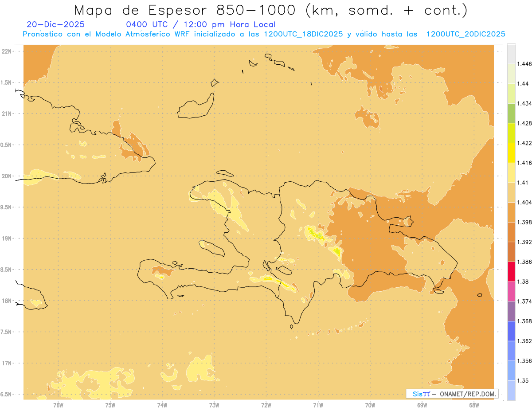This screenshot has width=532, height=411.
Task: Click the 70W longitude label
Action: pos(370,405)
